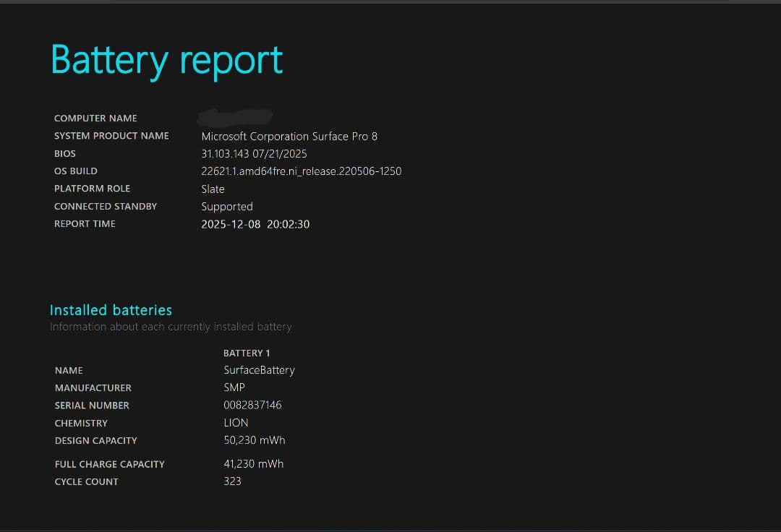Select the FULL CHARGE CAPACITY 41,230 mWh value

pos(254,463)
